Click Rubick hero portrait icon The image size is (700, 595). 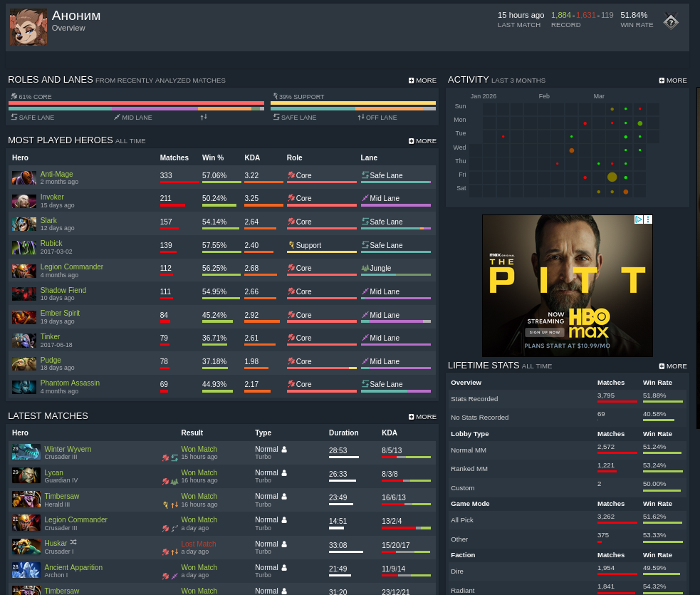click(x=24, y=247)
